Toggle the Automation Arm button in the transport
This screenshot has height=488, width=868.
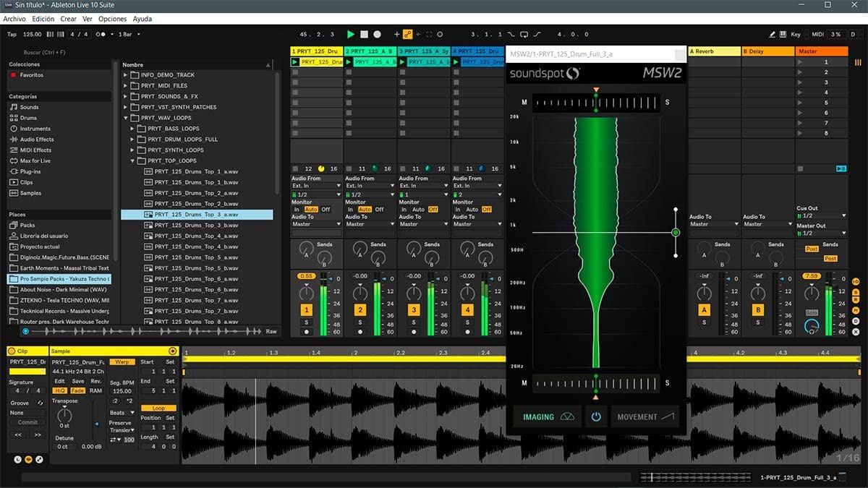pyautogui.click(x=407, y=34)
